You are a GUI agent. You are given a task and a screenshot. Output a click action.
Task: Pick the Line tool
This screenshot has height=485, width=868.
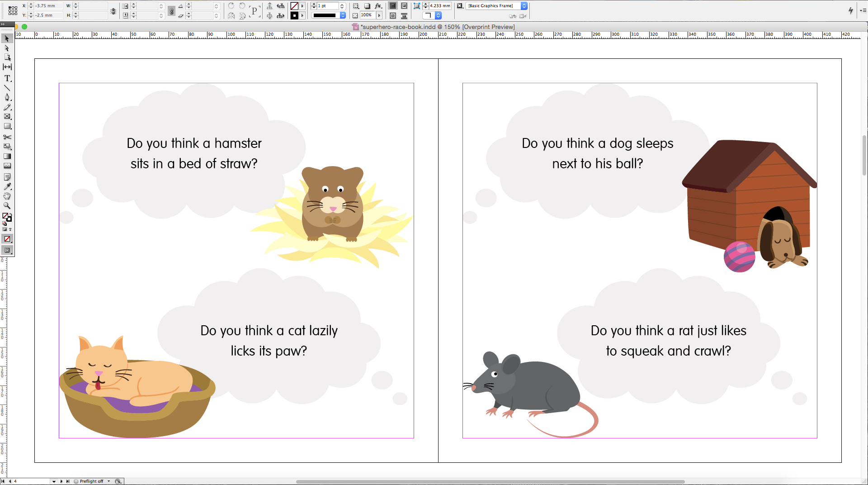7,88
